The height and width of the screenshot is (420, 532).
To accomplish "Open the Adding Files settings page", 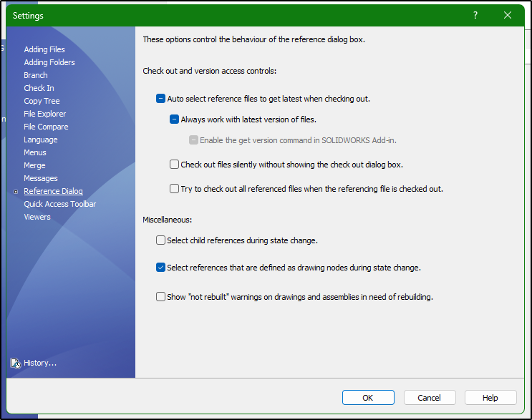I will [x=44, y=49].
